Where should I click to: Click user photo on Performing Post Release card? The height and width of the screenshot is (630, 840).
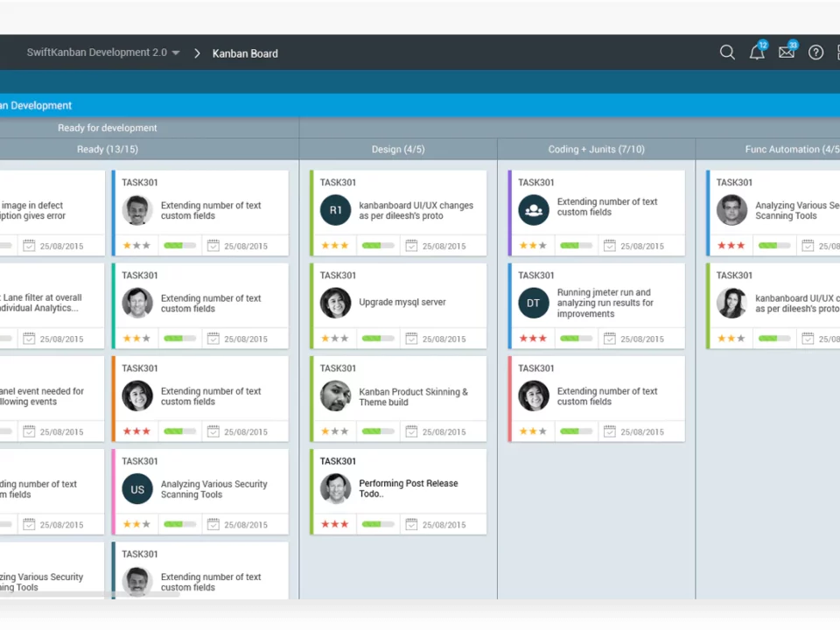pos(335,488)
